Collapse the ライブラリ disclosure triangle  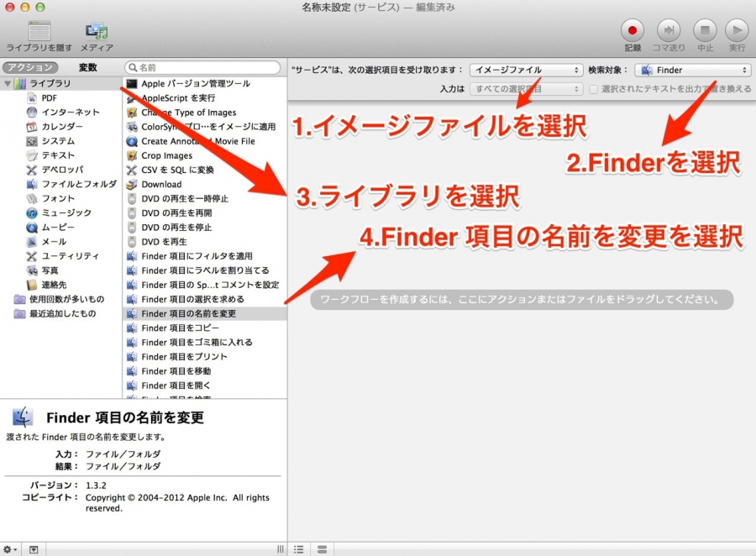[x=8, y=83]
